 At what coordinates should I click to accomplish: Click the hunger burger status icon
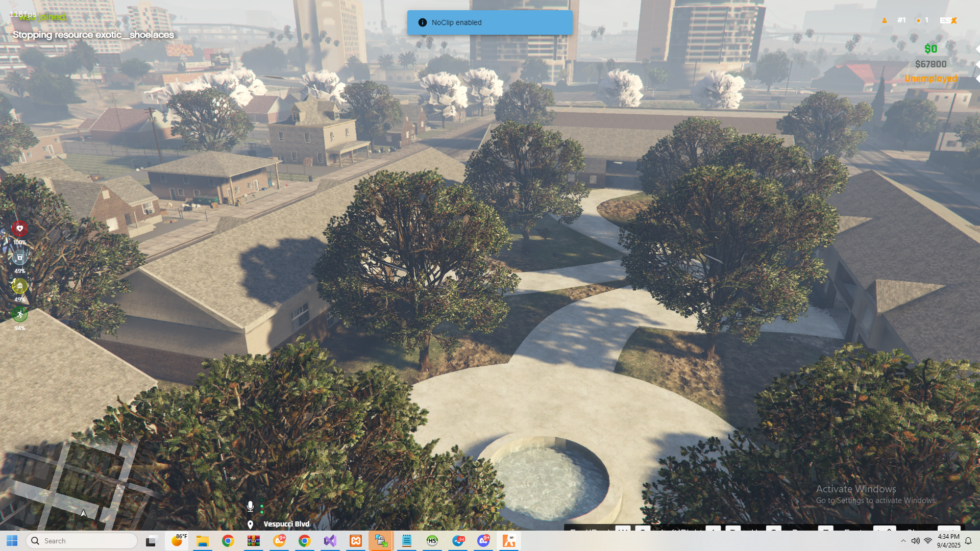click(x=19, y=286)
